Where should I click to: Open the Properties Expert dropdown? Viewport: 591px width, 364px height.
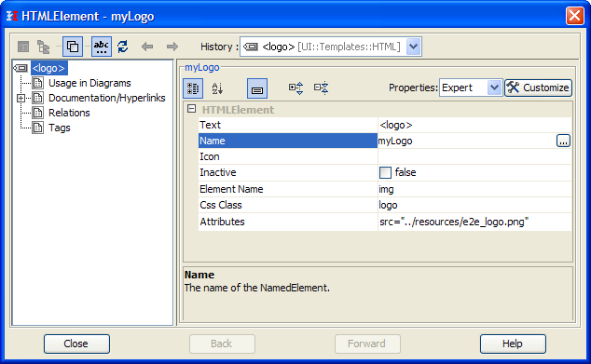pyautogui.click(x=494, y=88)
